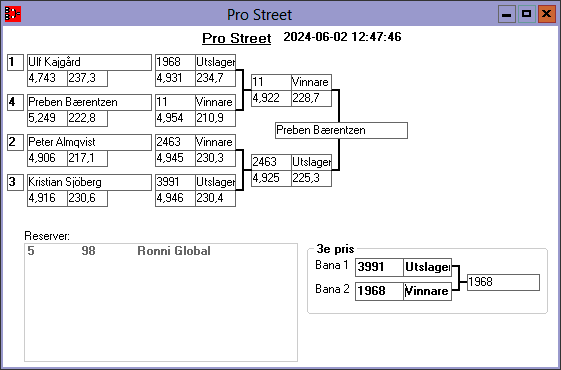Screen dimensions: 561x370
Task: Select the Ulf Kajgård name field
Action: click(x=89, y=62)
